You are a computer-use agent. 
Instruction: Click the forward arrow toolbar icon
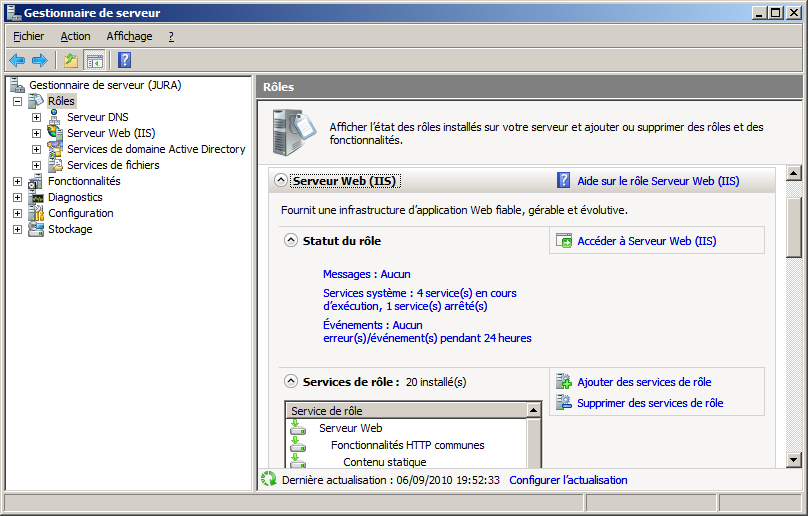tap(40, 60)
